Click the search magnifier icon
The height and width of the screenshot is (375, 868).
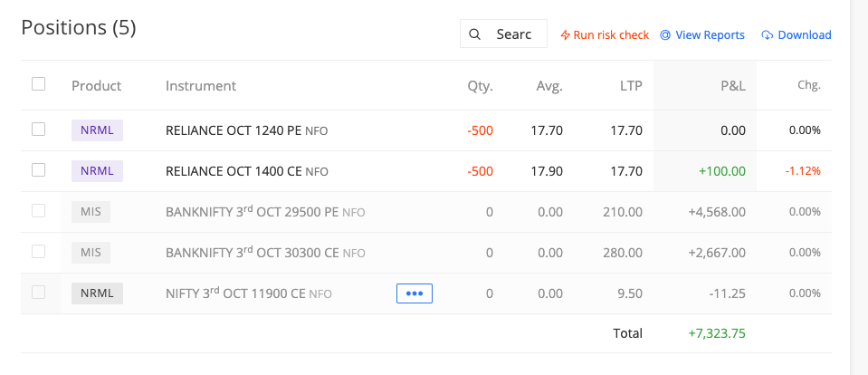pos(475,34)
